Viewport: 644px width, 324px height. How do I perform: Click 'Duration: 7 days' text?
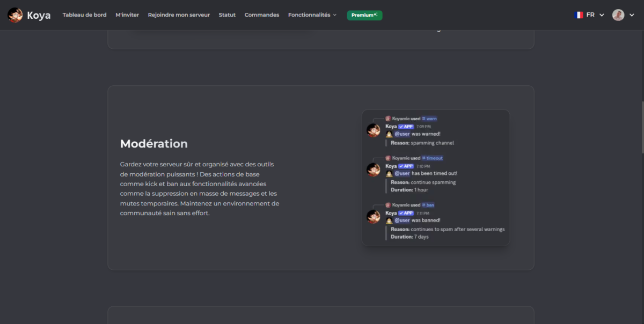pos(409,237)
